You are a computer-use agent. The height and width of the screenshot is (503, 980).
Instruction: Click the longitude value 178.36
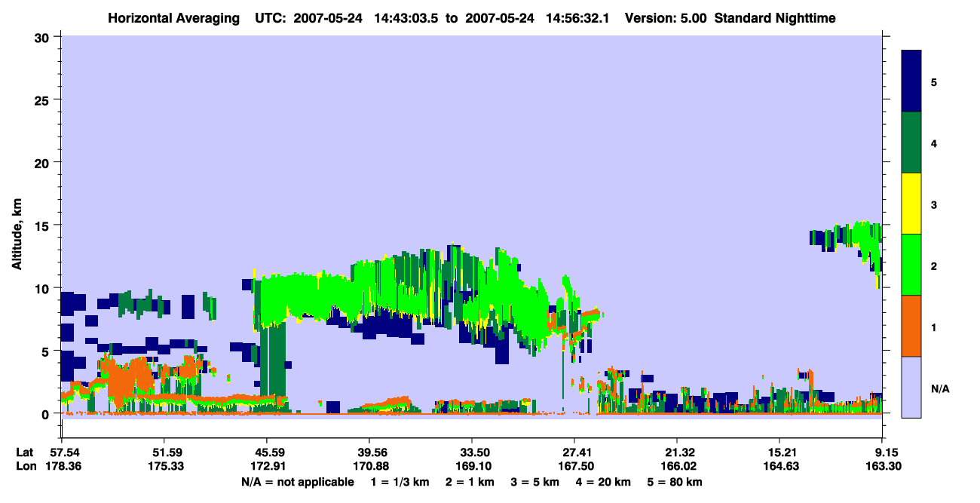[x=62, y=466]
